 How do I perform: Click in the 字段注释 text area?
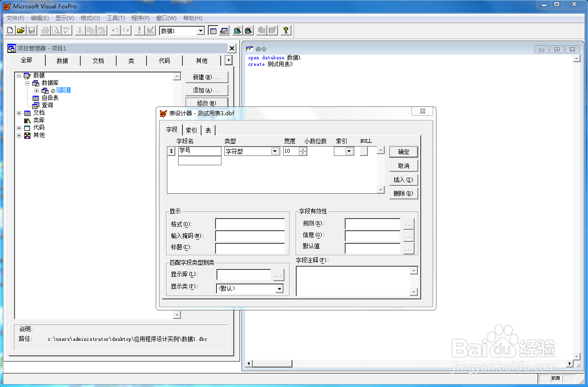coord(353,281)
